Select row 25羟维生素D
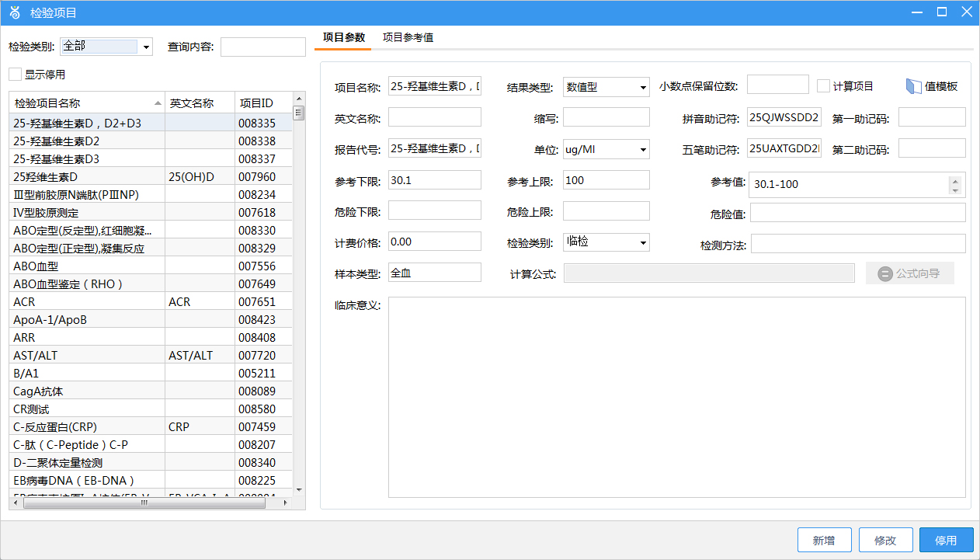The width and height of the screenshot is (980, 560). pyautogui.click(x=151, y=177)
